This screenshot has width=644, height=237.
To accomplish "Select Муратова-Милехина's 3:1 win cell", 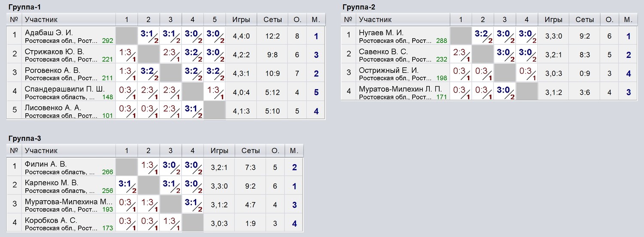I will click(x=193, y=204).
